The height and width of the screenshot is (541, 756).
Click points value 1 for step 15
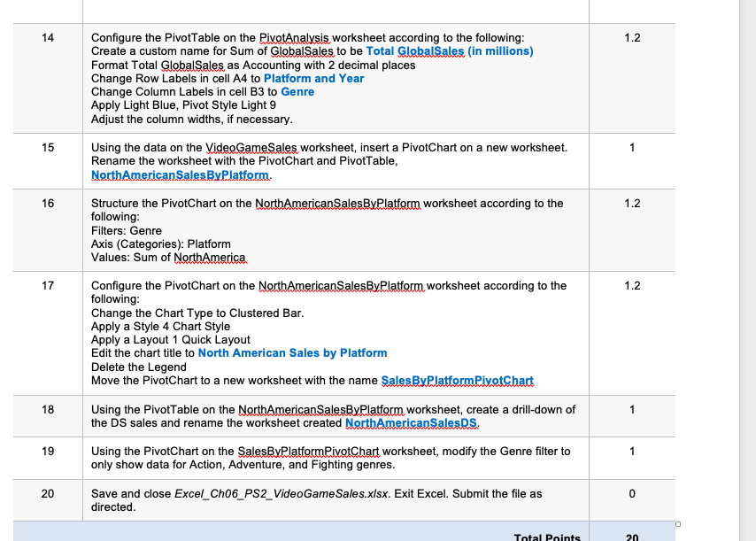[x=632, y=148]
